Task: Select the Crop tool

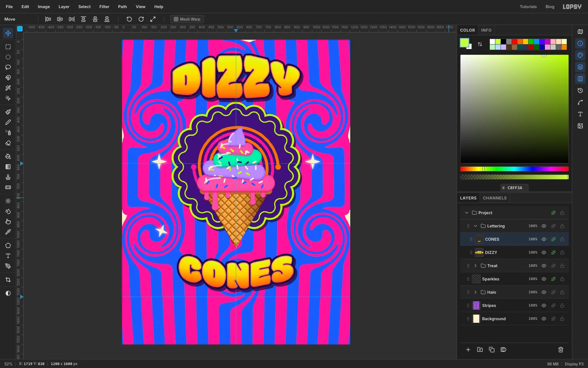Action: click(x=8, y=280)
